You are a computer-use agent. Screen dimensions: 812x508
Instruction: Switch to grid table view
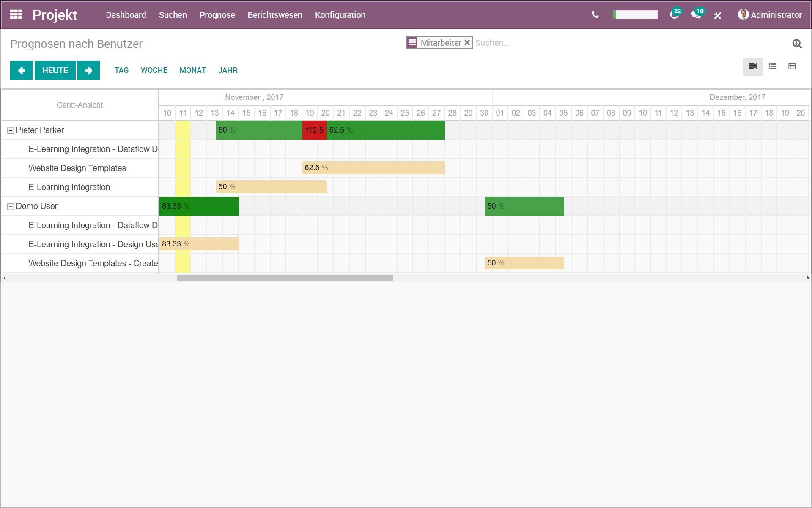(792, 66)
